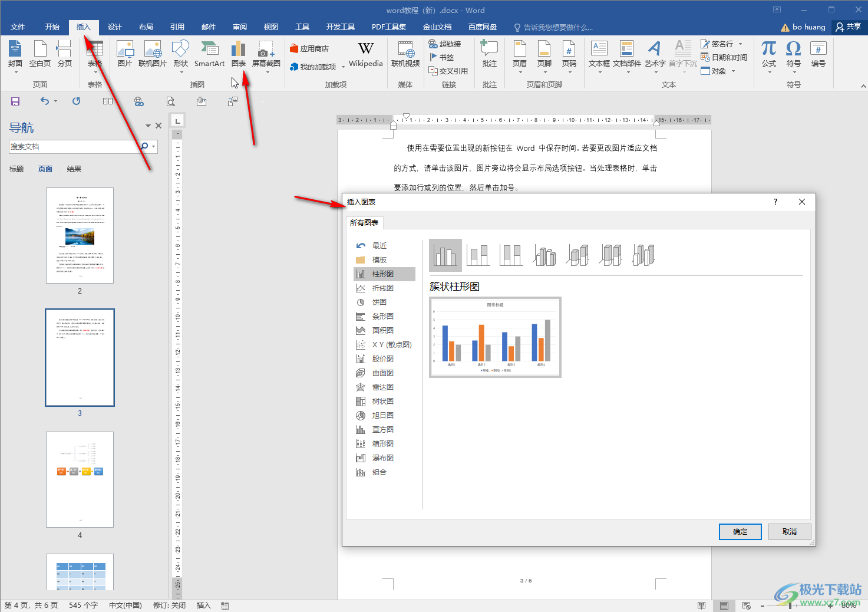Insert a bookmark (书签)

pos(441,57)
